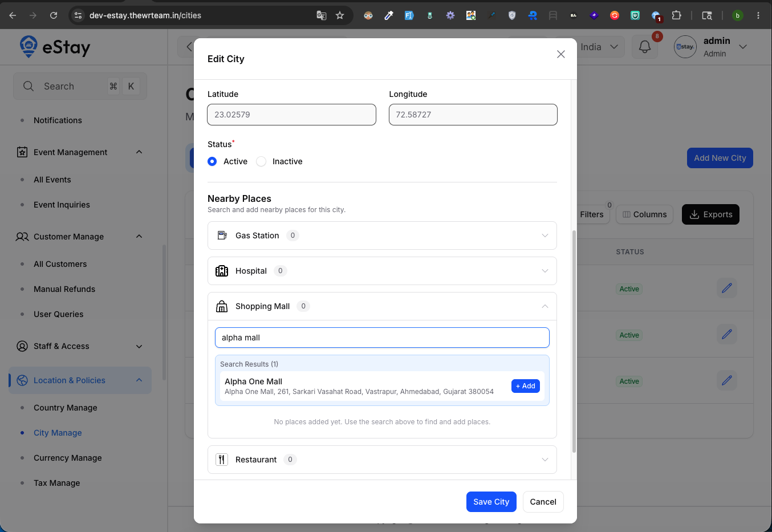Click the Longitude input field
This screenshot has width=772, height=532.
tap(473, 115)
